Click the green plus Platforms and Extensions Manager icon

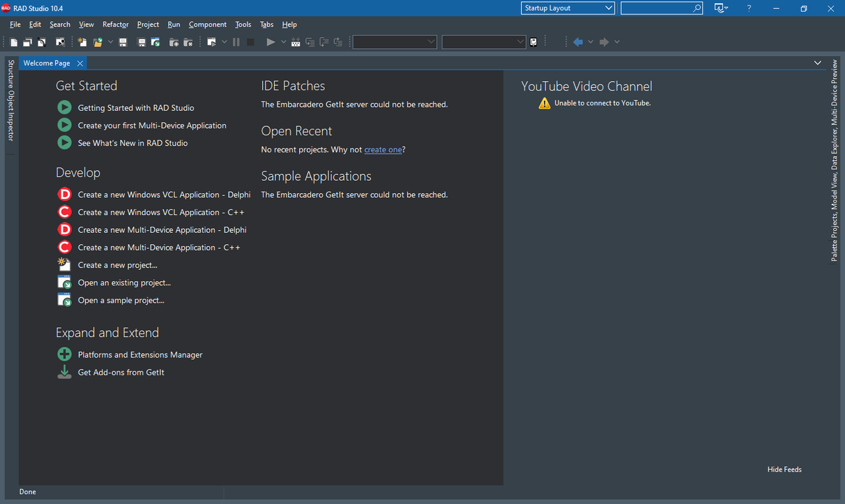click(x=64, y=355)
